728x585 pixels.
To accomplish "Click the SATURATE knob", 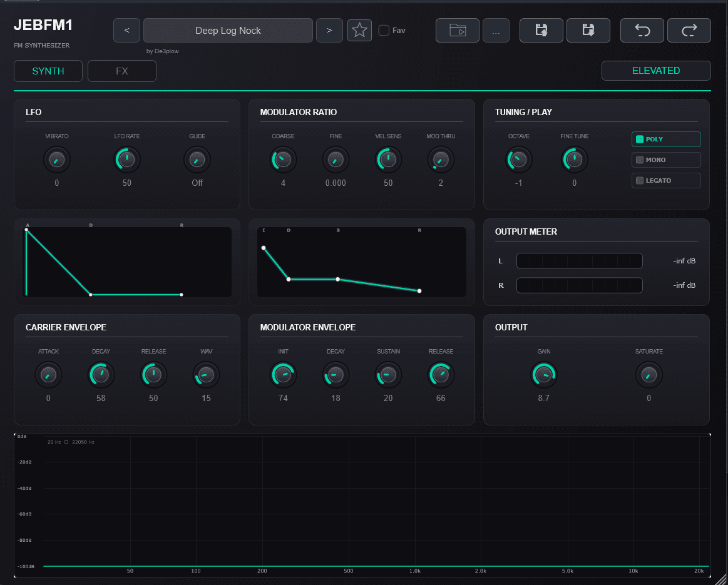I will pos(649,375).
